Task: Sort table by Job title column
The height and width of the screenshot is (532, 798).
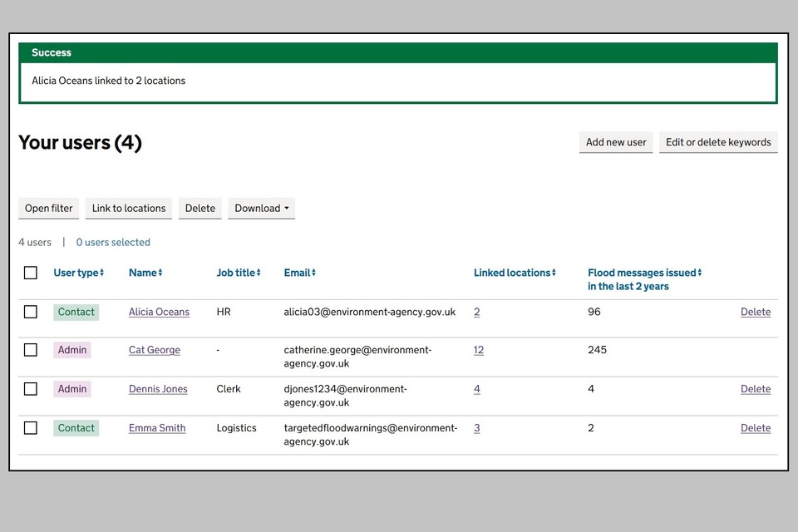Action: (x=239, y=273)
